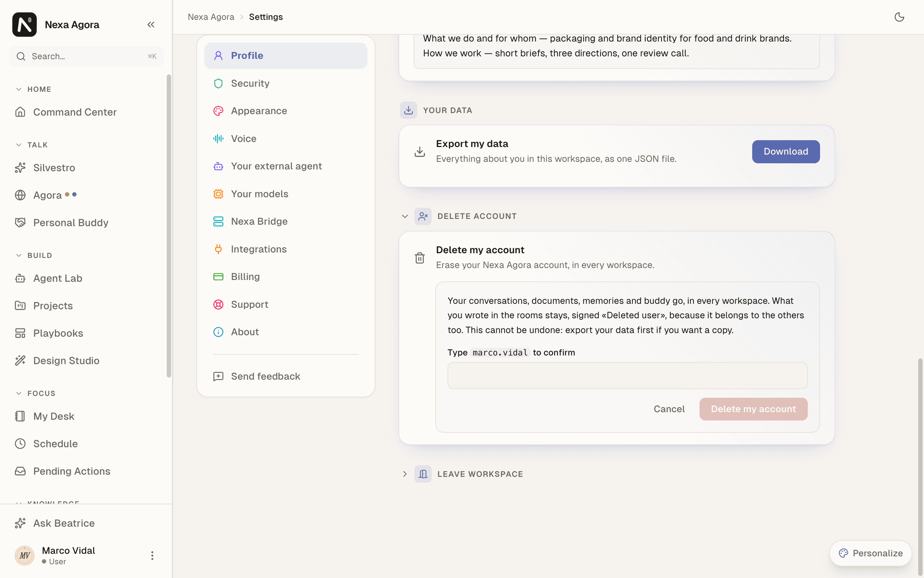The height and width of the screenshot is (578, 924).
Task: Collapse the HOME sidebar group
Action: [19, 89]
